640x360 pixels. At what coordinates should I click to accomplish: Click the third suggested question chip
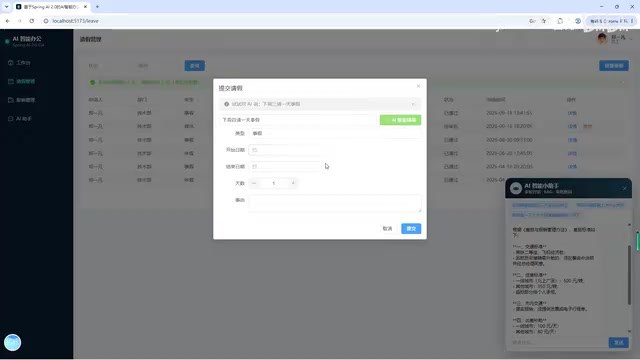(546, 215)
